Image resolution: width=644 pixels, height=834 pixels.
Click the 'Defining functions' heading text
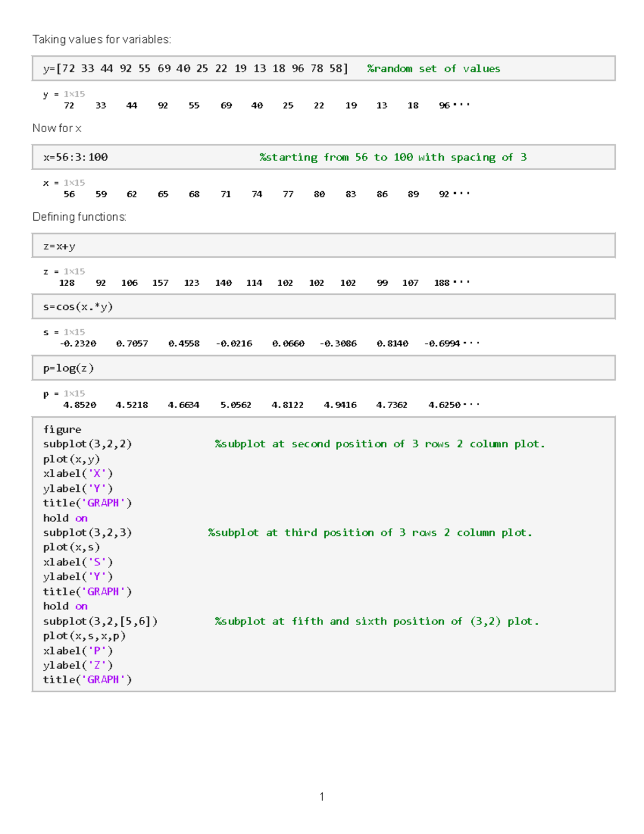79,217
